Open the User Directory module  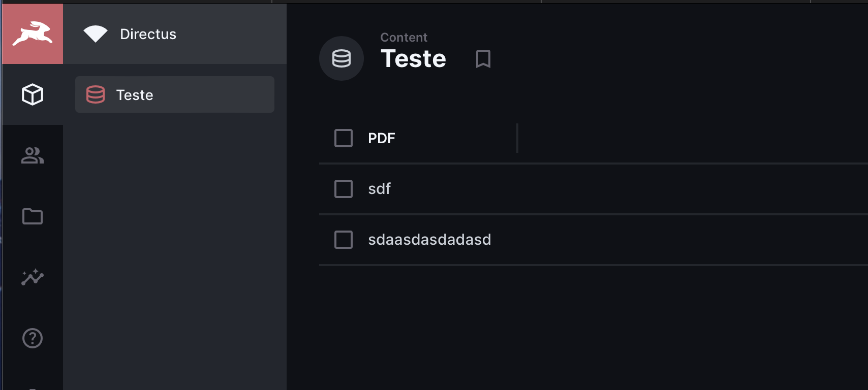pyautogui.click(x=33, y=155)
